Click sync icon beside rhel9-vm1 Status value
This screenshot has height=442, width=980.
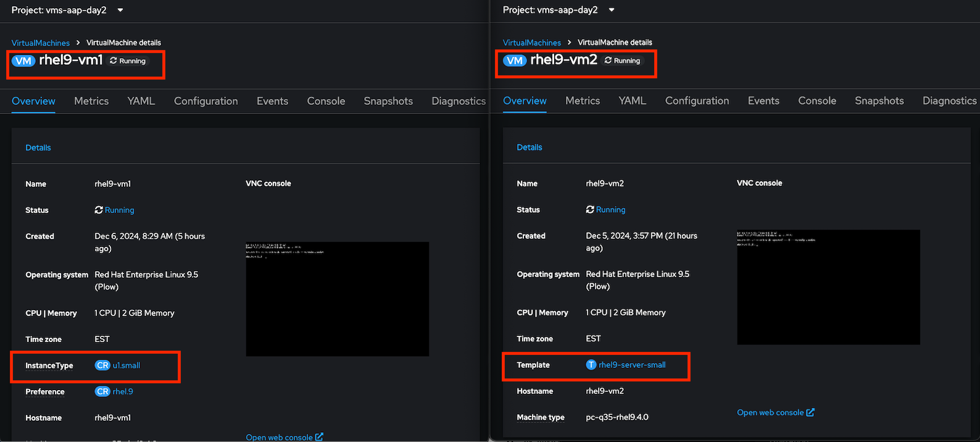coord(99,210)
